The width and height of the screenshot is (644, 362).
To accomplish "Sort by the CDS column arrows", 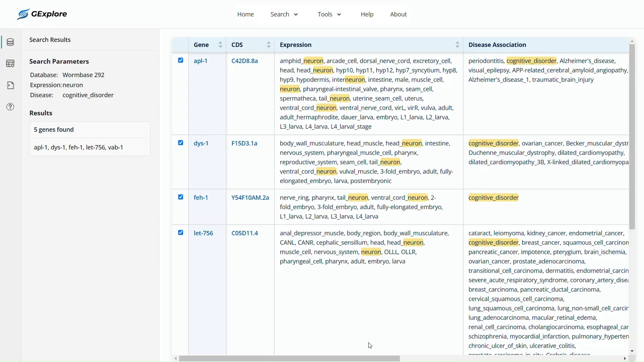I will (269, 45).
